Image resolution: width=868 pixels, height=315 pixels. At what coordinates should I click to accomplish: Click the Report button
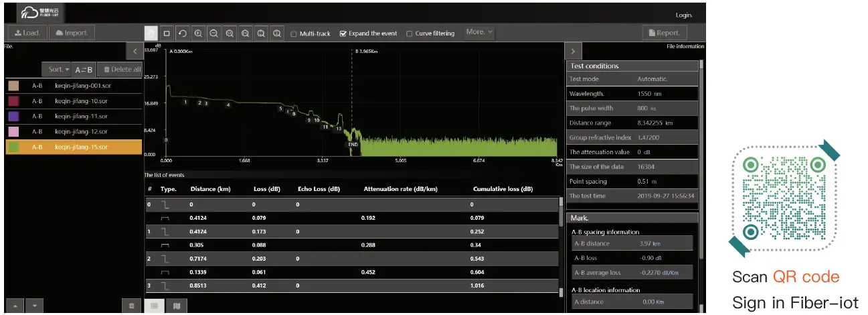coord(664,32)
